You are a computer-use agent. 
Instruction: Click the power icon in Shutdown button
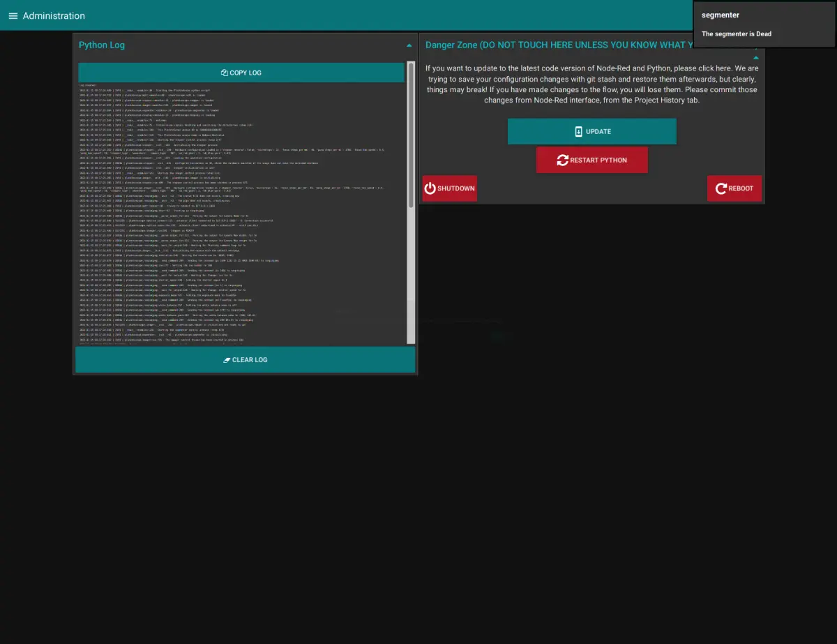[x=430, y=188]
